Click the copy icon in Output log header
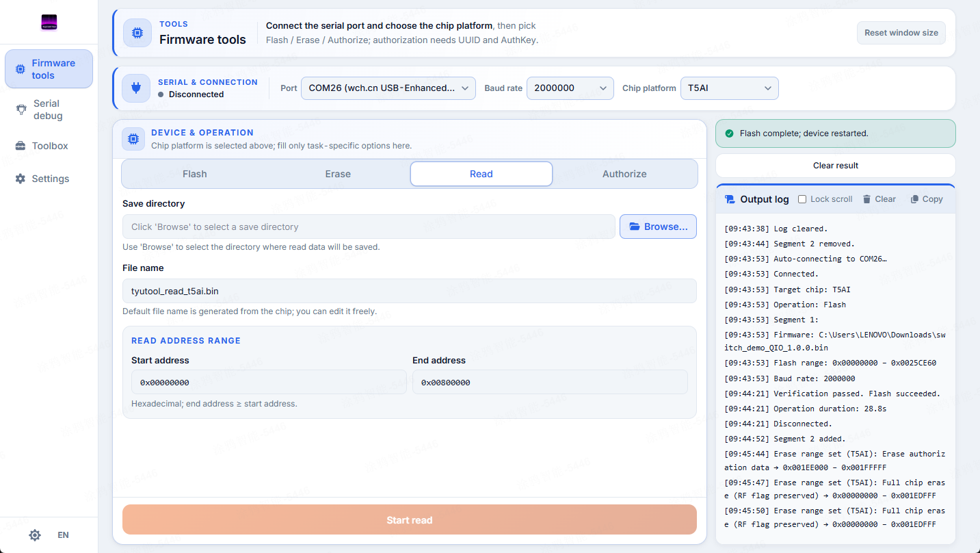Image resolution: width=980 pixels, height=553 pixels. tap(914, 199)
